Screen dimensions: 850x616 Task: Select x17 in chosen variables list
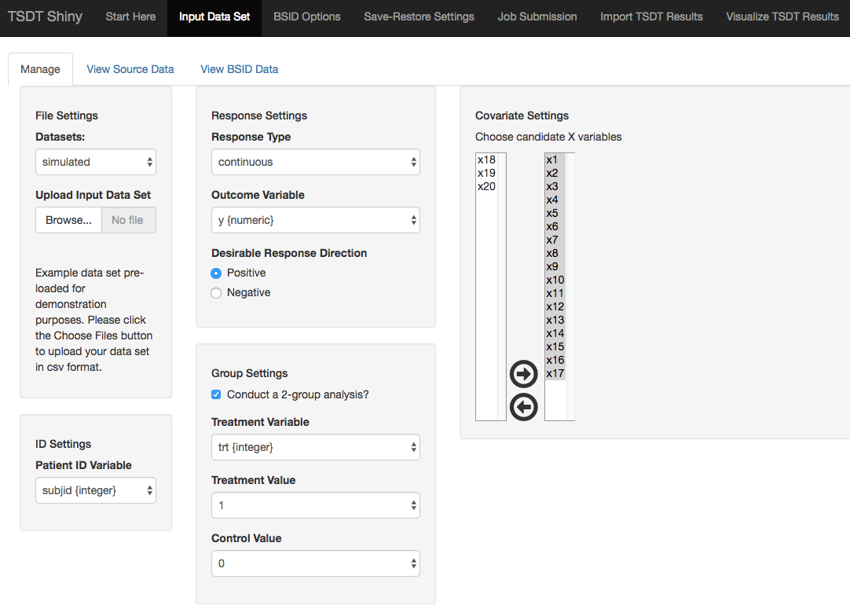pos(555,374)
